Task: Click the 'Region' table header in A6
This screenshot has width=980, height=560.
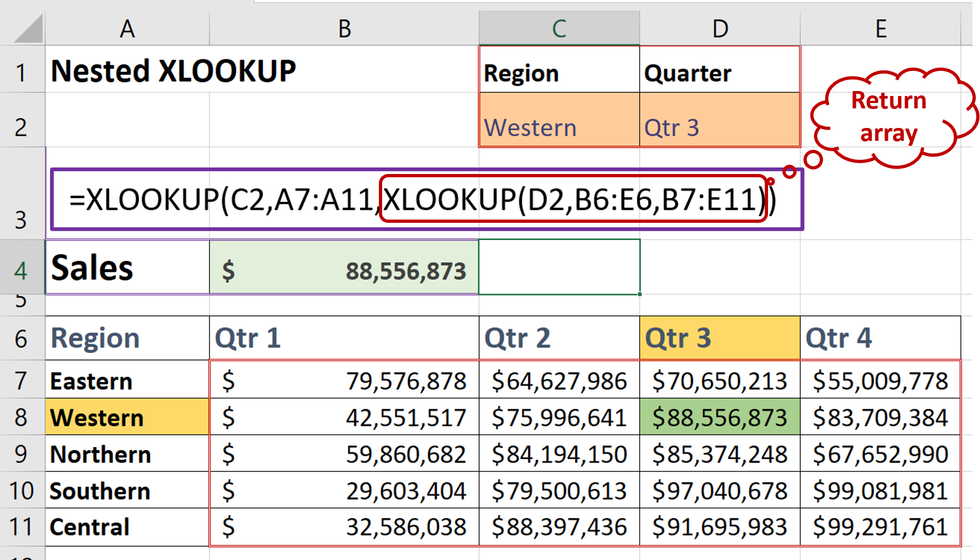Action: pos(127,338)
